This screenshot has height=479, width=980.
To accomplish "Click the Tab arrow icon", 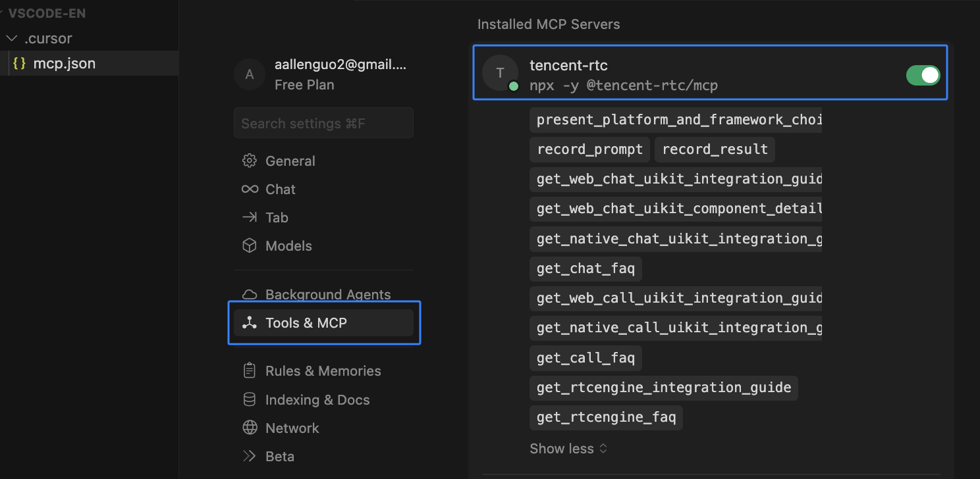I will tap(250, 217).
